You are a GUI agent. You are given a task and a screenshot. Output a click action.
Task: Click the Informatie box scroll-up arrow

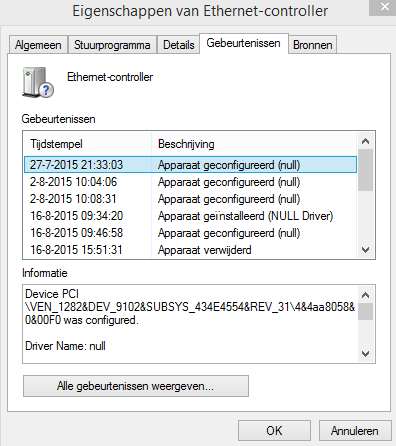tap(365, 295)
